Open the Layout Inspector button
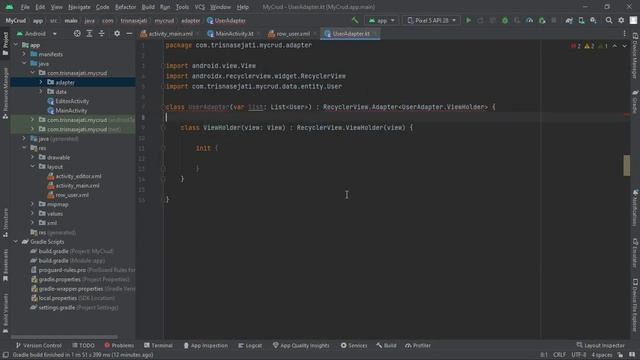The image size is (640, 360). coord(600,346)
